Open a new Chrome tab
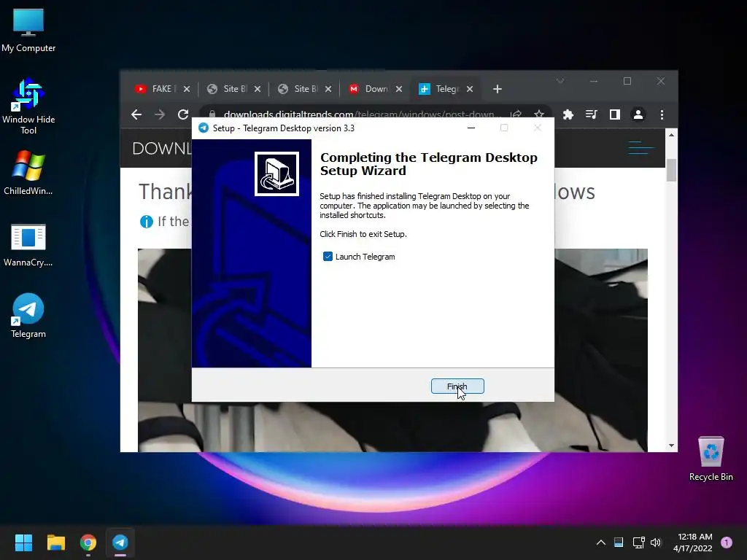747x560 pixels. [498, 89]
